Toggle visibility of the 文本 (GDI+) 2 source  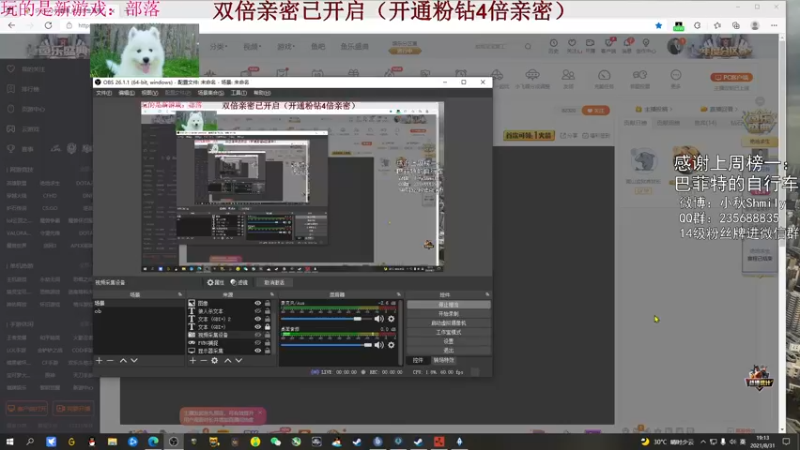[258, 319]
